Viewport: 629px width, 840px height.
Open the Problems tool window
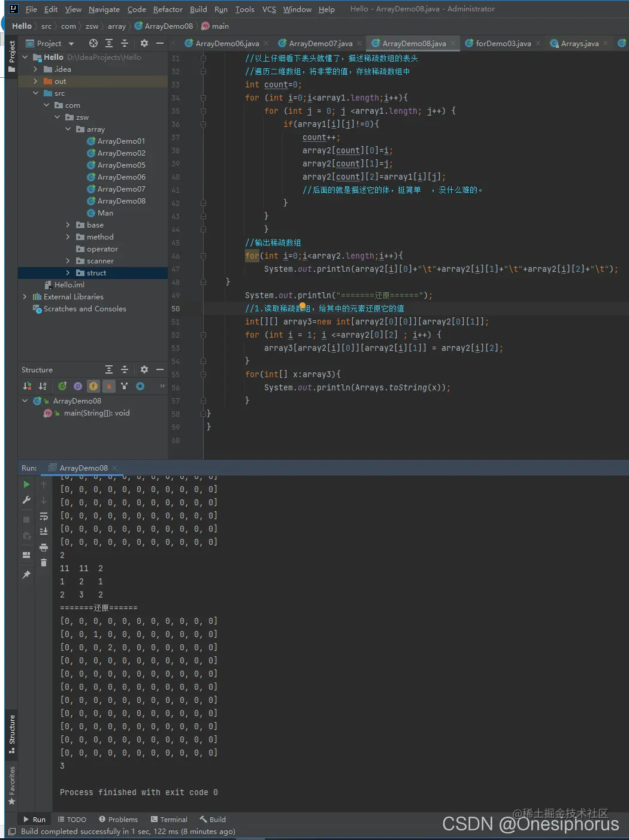click(119, 819)
